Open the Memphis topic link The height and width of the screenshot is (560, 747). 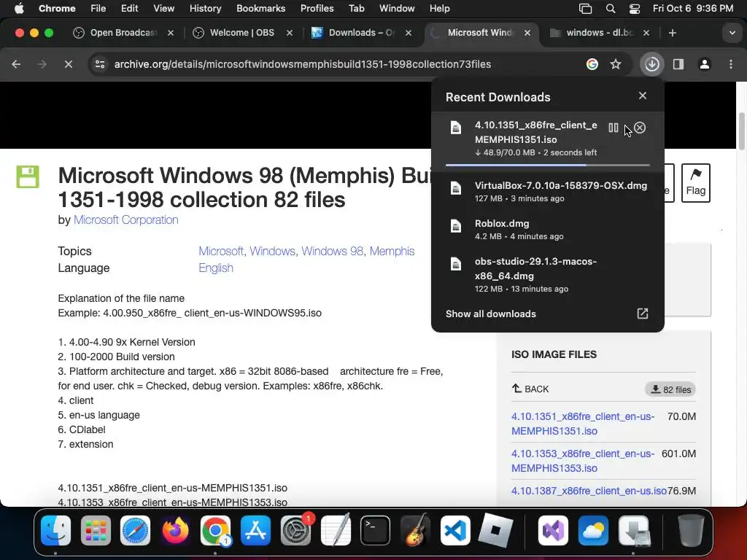pyautogui.click(x=392, y=251)
